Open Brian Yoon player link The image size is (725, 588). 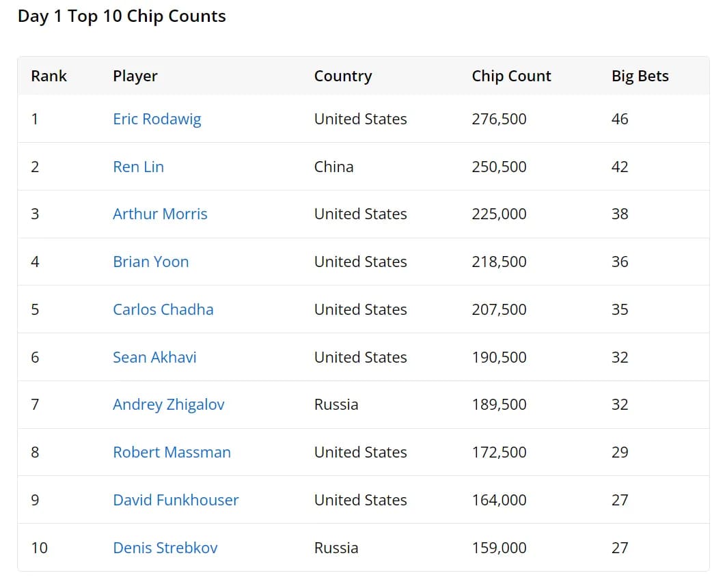point(150,262)
